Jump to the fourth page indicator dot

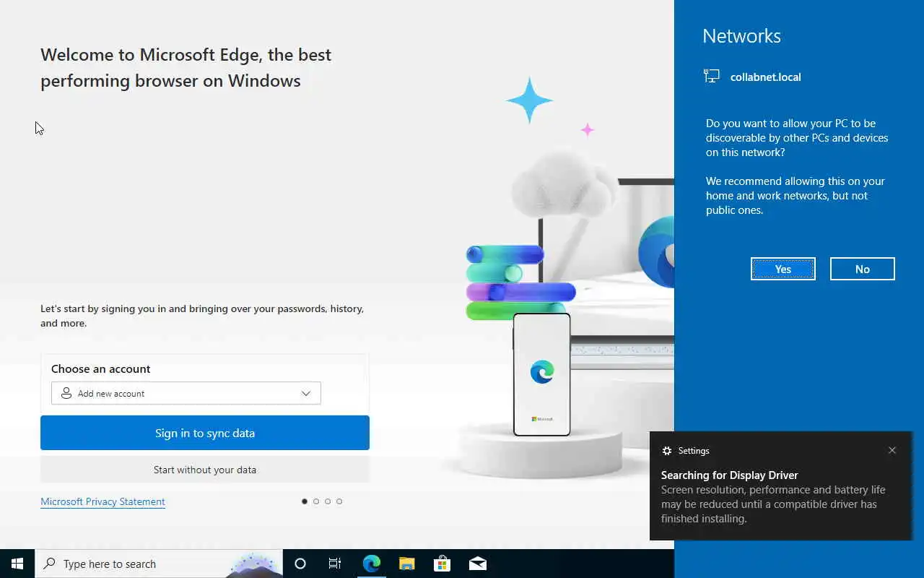click(339, 501)
